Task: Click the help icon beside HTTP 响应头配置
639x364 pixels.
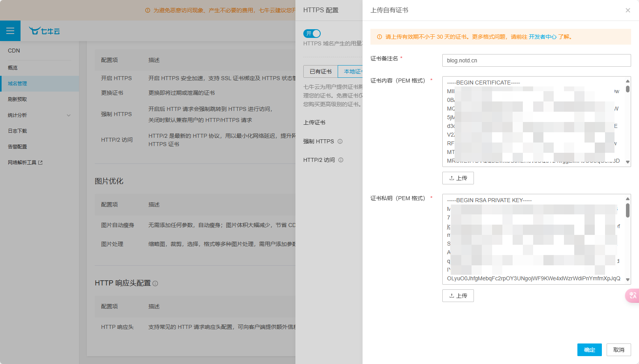Action: click(155, 283)
